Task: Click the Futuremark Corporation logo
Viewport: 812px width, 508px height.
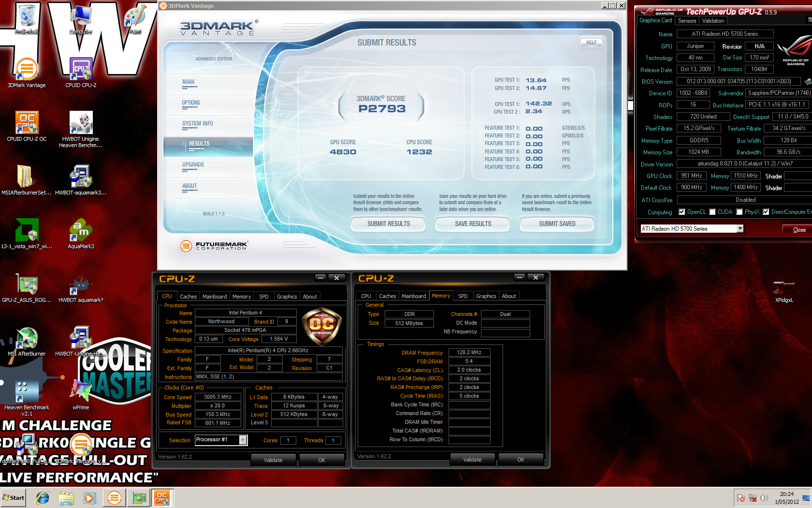Action: point(214,246)
